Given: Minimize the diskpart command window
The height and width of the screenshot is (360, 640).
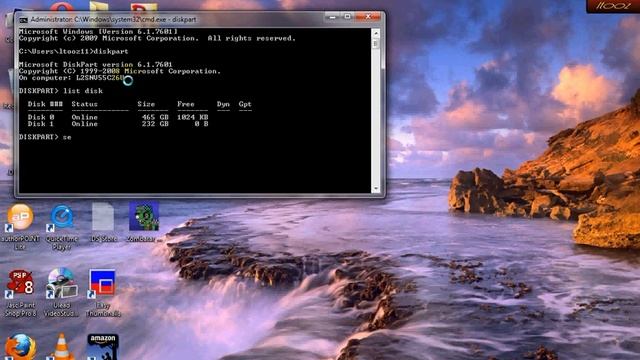Looking at the screenshot, I should coord(333,17).
